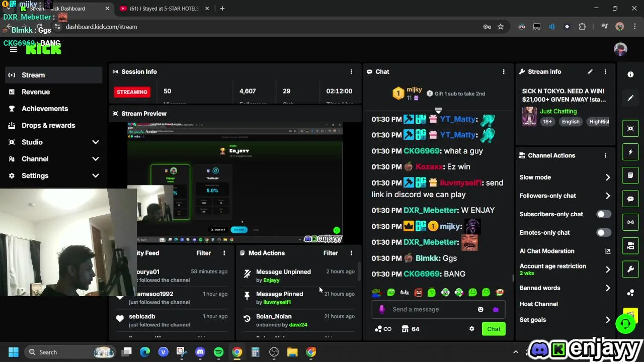The height and width of the screenshot is (362, 644).
Task: Open dave24 moderator link
Action: (x=298, y=325)
